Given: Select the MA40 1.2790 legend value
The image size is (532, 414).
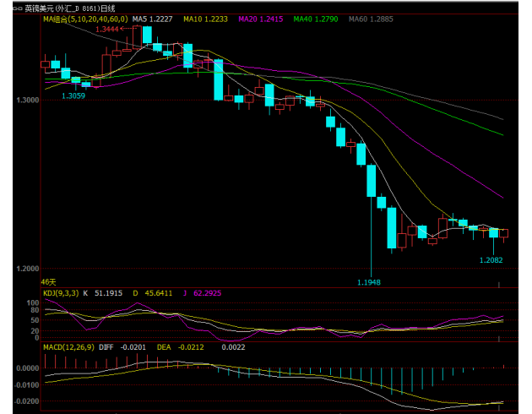Looking at the screenshot, I should tap(316, 19).
